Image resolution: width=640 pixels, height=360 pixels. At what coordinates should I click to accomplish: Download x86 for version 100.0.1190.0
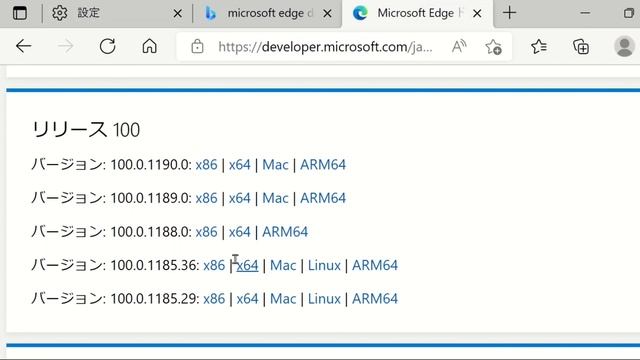[x=206, y=164]
